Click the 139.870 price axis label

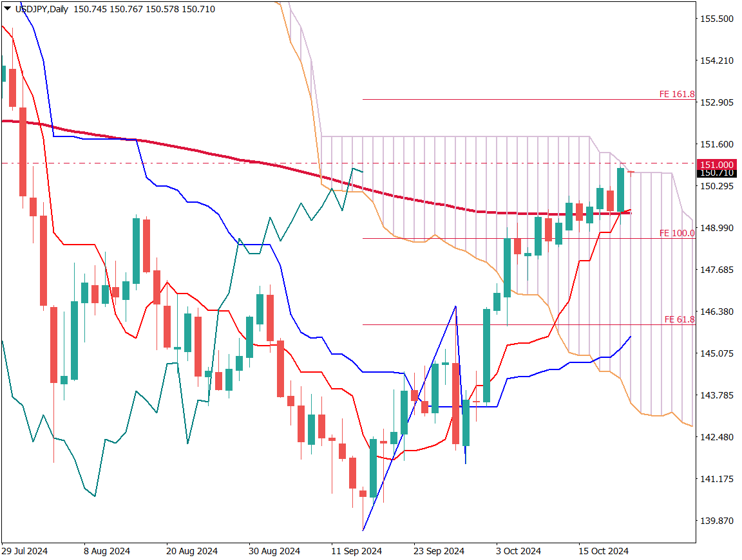pos(717,521)
